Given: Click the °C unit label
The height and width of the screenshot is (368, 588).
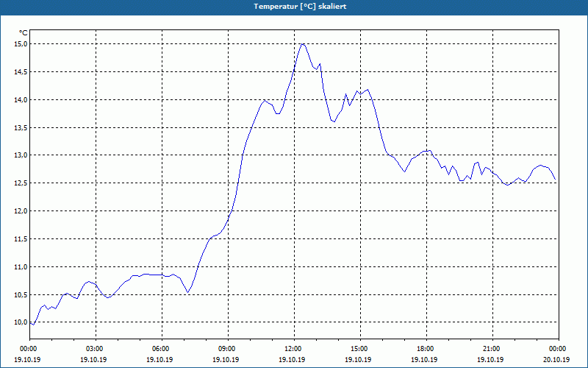Looking at the screenshot, I should [23, 33].
